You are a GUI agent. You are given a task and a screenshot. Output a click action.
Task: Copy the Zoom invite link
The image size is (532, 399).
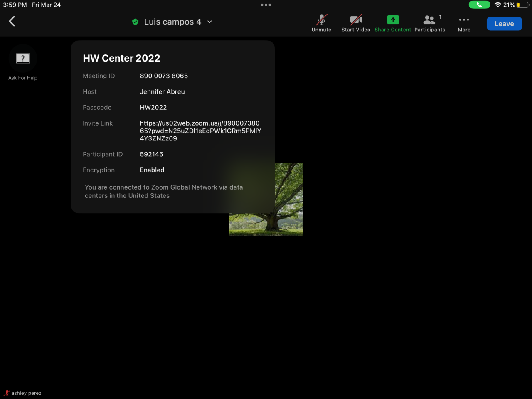[x=200, y=131]
